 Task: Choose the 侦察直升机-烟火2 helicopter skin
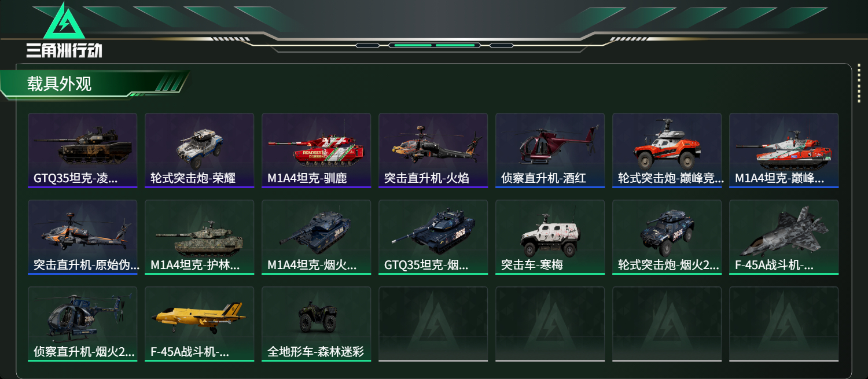pos(82,324)
